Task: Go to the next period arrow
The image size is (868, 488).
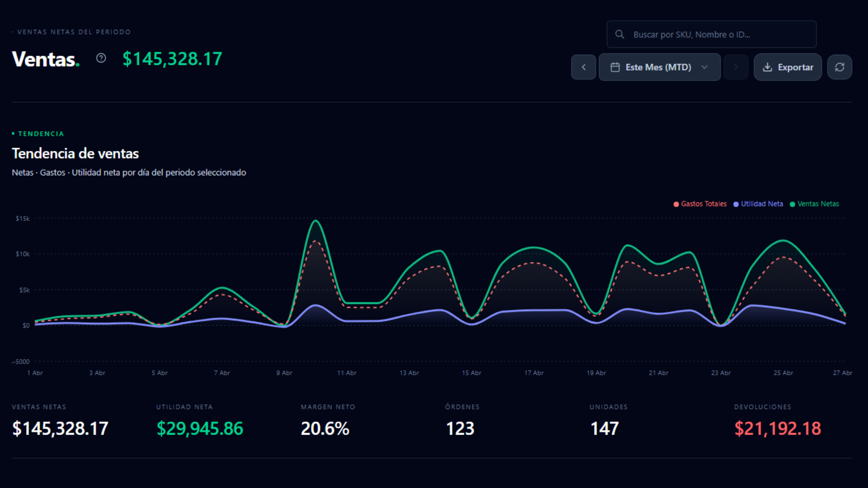Action: tap(736, 67)
